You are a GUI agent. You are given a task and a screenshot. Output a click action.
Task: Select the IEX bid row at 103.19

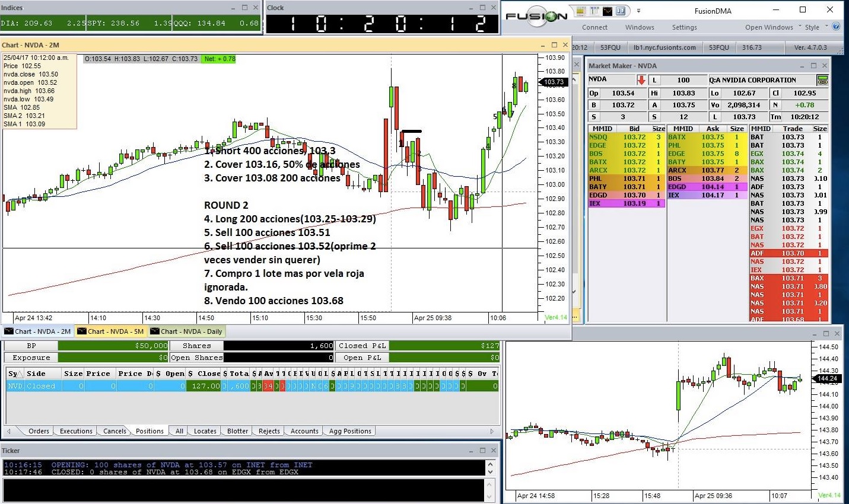pyautogui.click(x=626, y=203)
